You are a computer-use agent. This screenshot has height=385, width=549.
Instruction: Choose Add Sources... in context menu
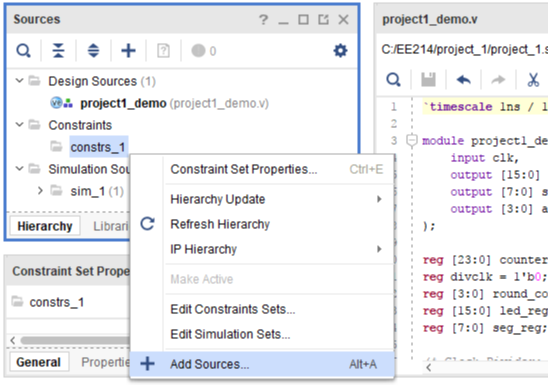(x=262, y=364)
